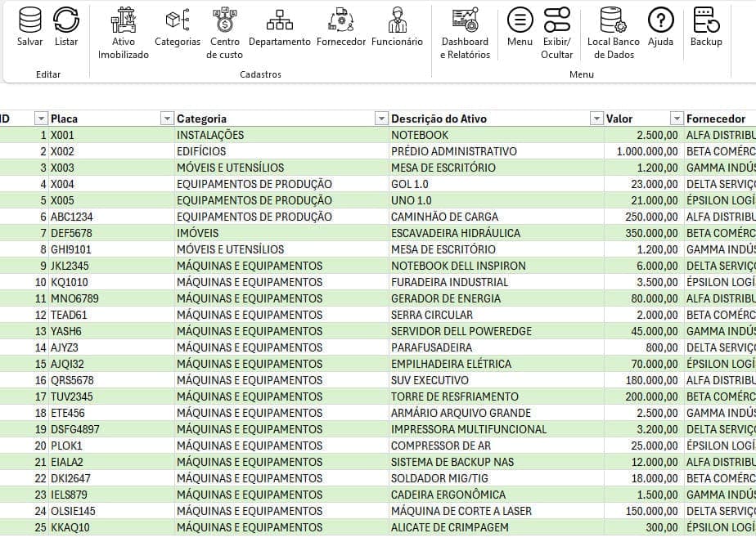Image resolution: width=756 pixels, height=542 pixels.
Task: Select the CADEIRA ERGONÔMICA cell
Action: click(x=497, y=495)
